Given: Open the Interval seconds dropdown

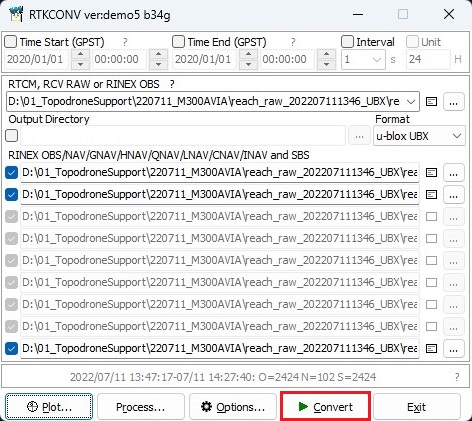Looking at the screenshot, I should click(x=377, y=60).
